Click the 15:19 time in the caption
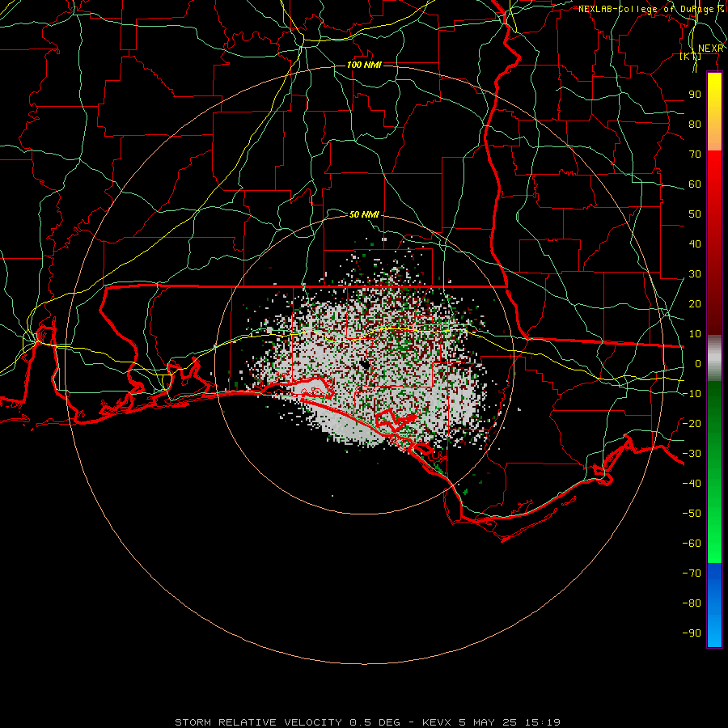This screenshot has width=728, height=728. [x=543, y=722]
